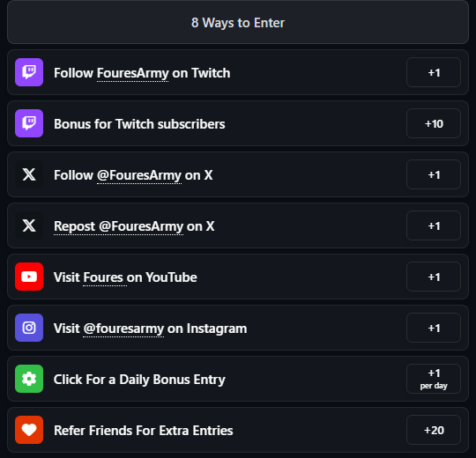The width and height of the screenshot is (476, 458).
Task: Click the +1 button for Visit YouTube
Action: tap(434, 277)
